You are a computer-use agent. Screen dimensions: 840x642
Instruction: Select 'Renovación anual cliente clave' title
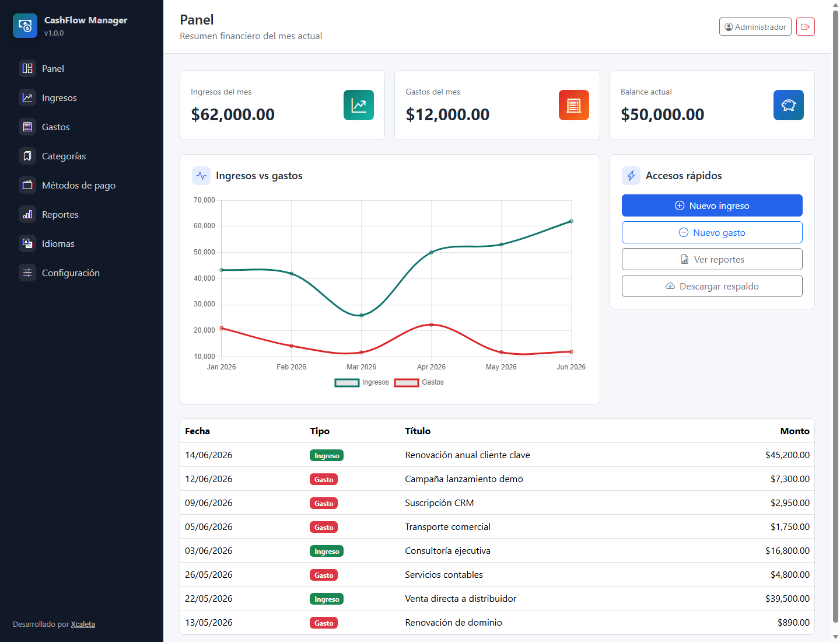467,455
